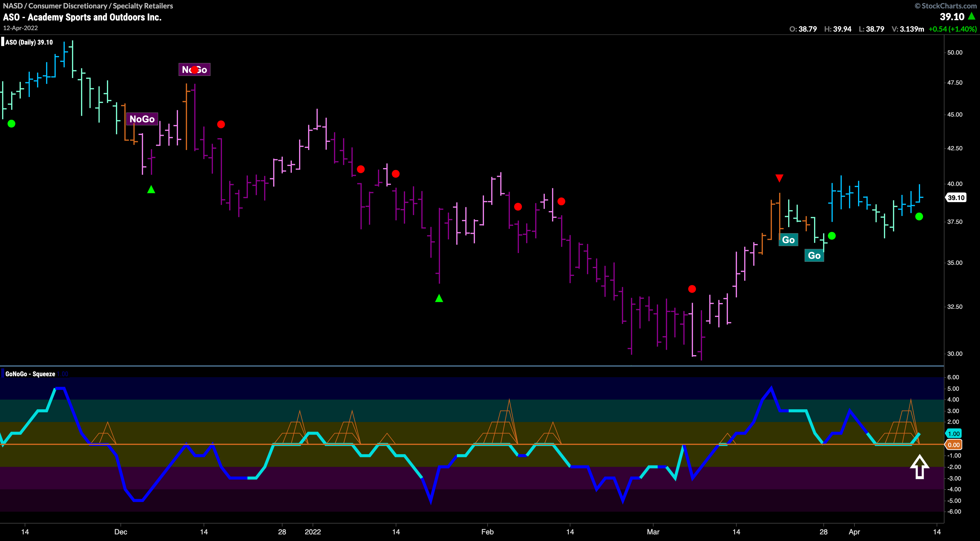Screen dimensions: 980x541
Task: Click the red dot marker near 32.50 in March
Action: coord(692,289)
